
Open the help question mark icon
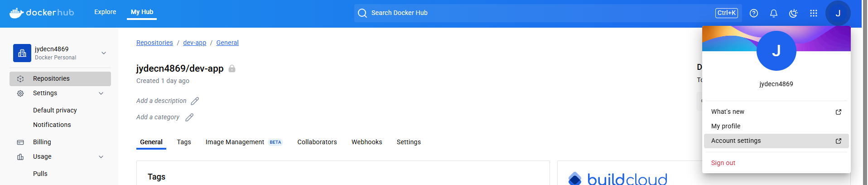click(754, 13)
